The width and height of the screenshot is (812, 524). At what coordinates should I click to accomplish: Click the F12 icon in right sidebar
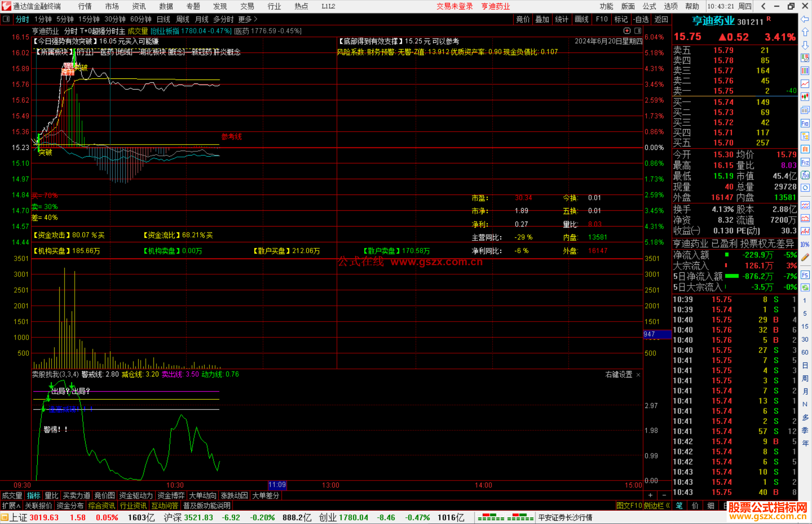pos(805,162)
